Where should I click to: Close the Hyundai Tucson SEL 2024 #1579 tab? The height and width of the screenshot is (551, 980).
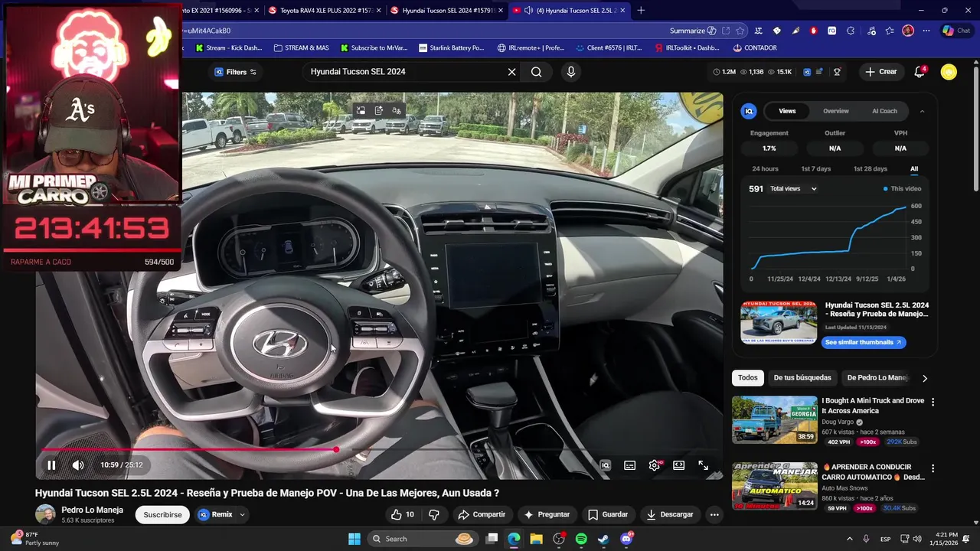point(499,10)
